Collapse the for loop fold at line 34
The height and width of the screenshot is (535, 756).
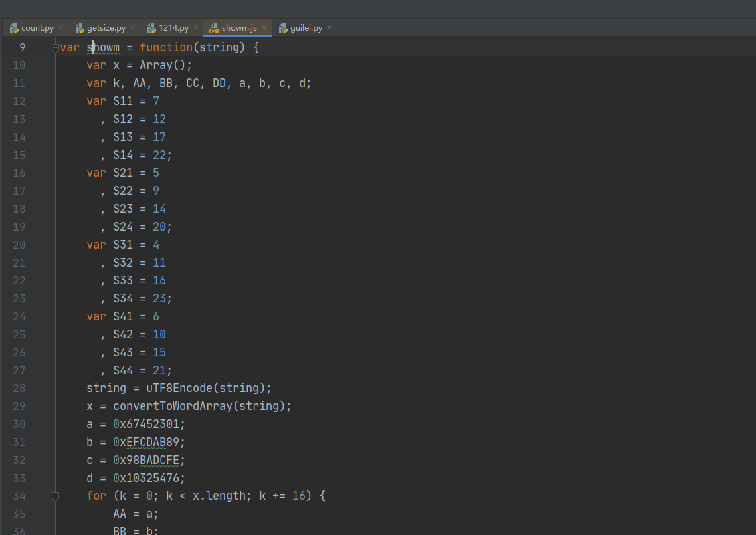55,496
